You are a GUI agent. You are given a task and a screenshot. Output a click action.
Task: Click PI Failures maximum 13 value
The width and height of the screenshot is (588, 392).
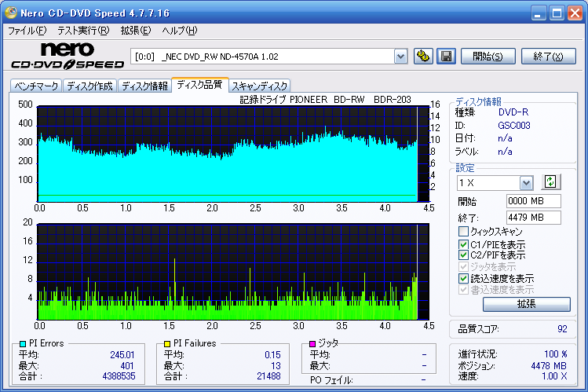tap(276, 366)
